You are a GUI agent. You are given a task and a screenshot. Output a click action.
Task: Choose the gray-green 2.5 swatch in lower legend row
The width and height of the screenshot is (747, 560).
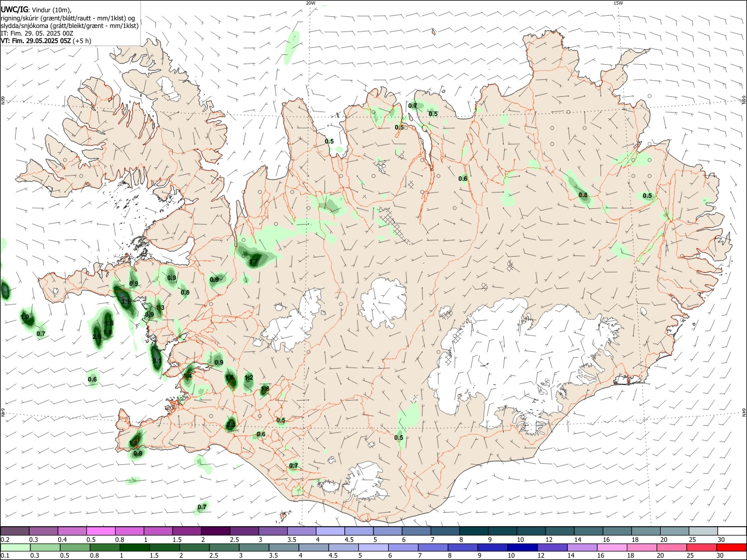tap(224, 547)
